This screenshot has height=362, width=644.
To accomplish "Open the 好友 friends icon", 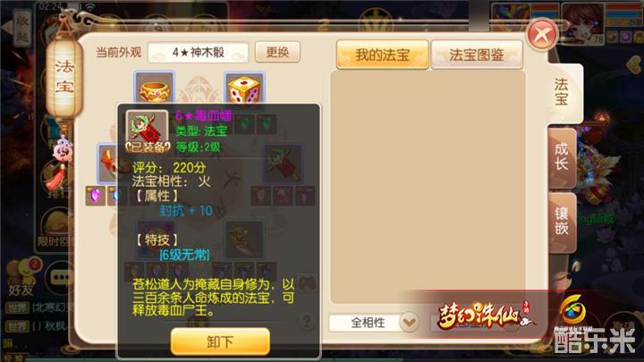I will pyautogui.click(x=22, y=278).
